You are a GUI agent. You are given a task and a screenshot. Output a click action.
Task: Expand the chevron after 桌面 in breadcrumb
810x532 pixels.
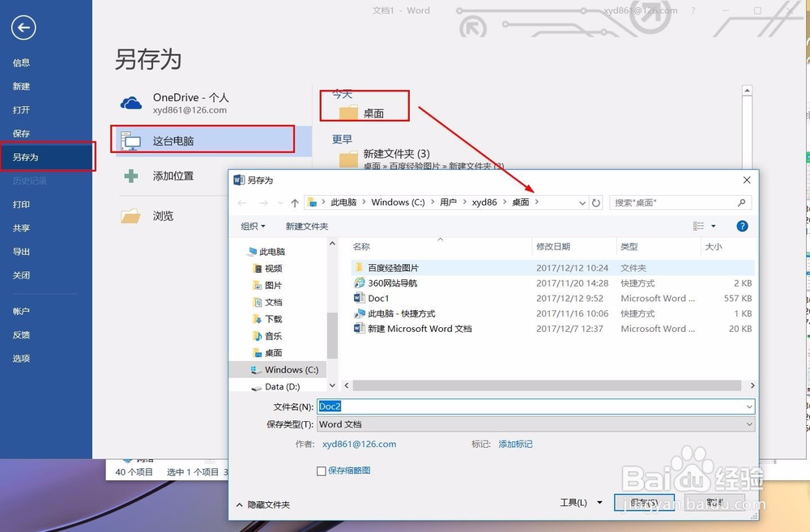coord(537,202)
